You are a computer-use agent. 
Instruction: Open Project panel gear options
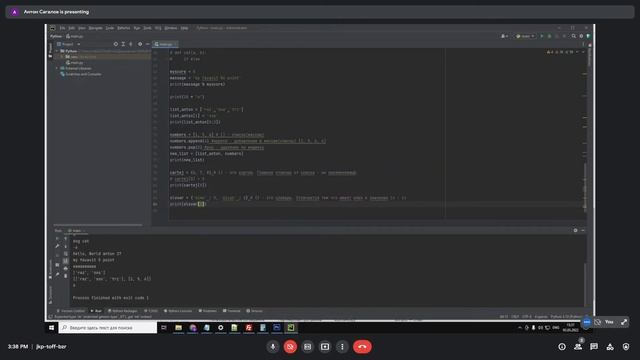tap(140, 44)
